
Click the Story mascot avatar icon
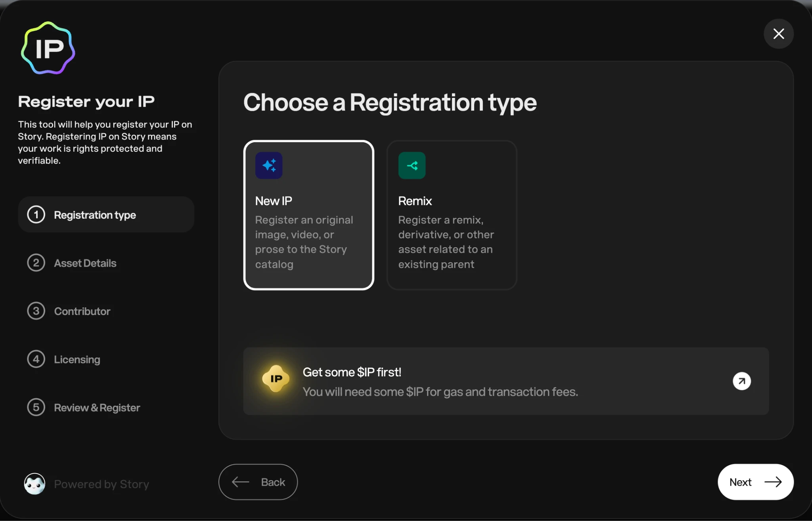pyautogui.click(x=35, y=484)
